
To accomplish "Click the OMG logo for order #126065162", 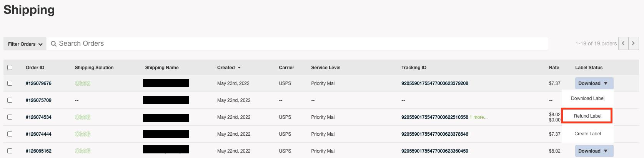I will click(83, 151).
